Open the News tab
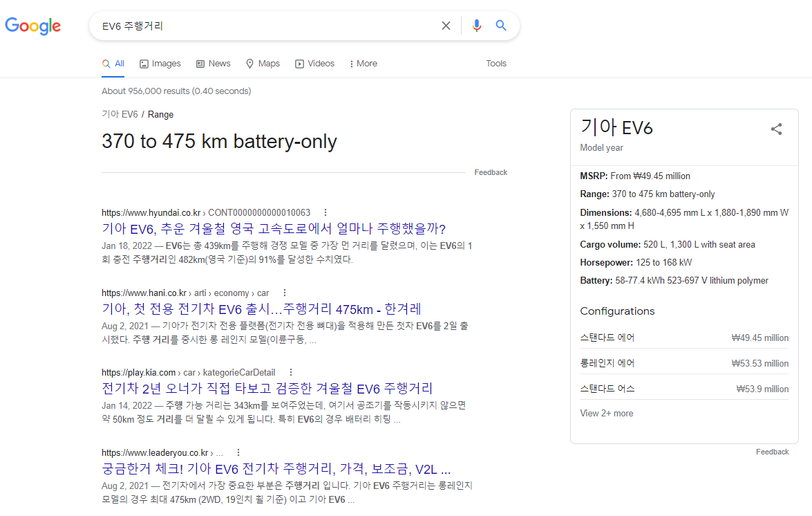The width and height of the screenshot is (812, 516). click(213, 63)
